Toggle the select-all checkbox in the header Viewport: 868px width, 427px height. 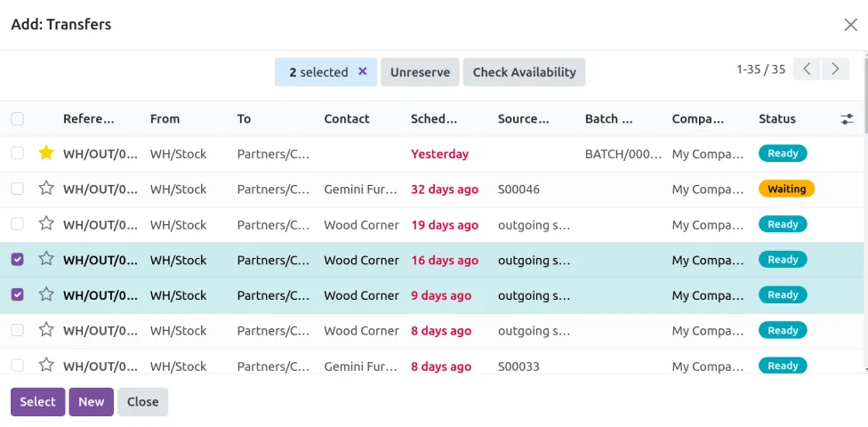click(x=18, y=119)
